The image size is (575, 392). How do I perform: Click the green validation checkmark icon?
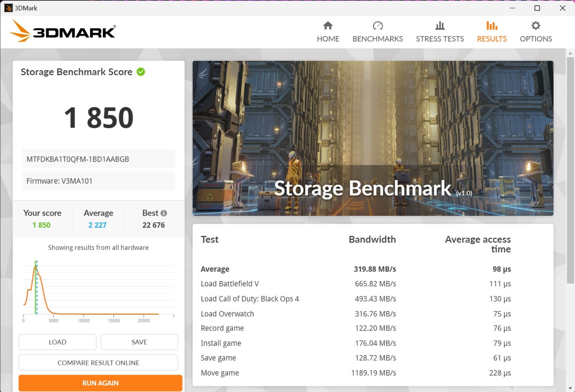pyautogui.click(x=141, y=72)
